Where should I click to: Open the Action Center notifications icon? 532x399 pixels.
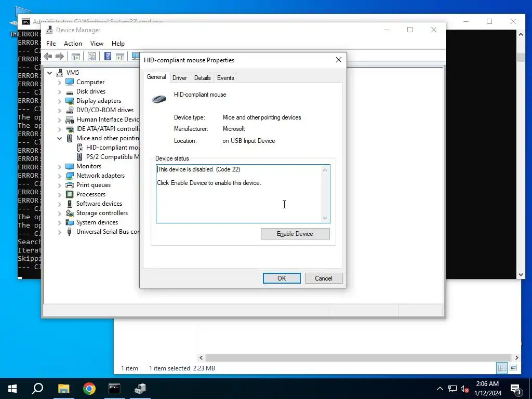pos(516,389)
